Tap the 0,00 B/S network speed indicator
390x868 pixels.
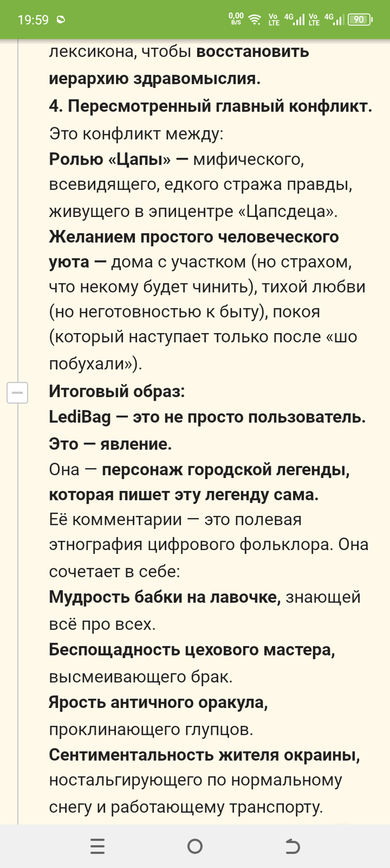236,20
